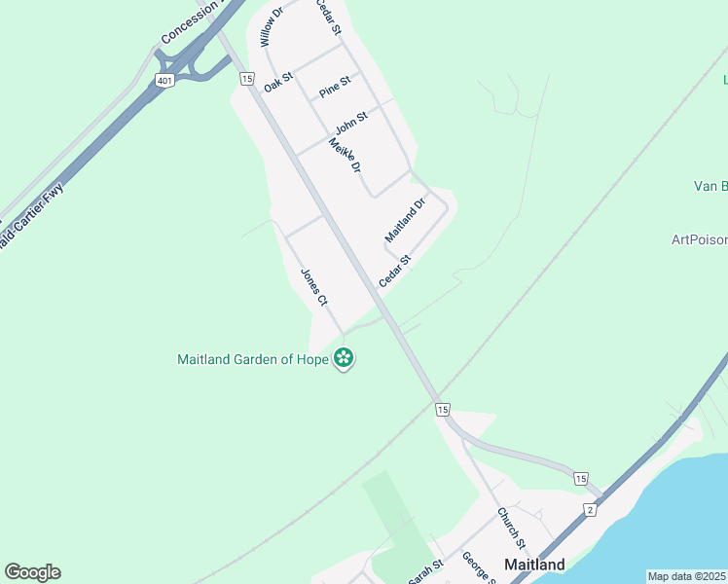Click the Jones Ct street label
The width and height of the screenshot is (728, 584).
(x=314, y=287)
